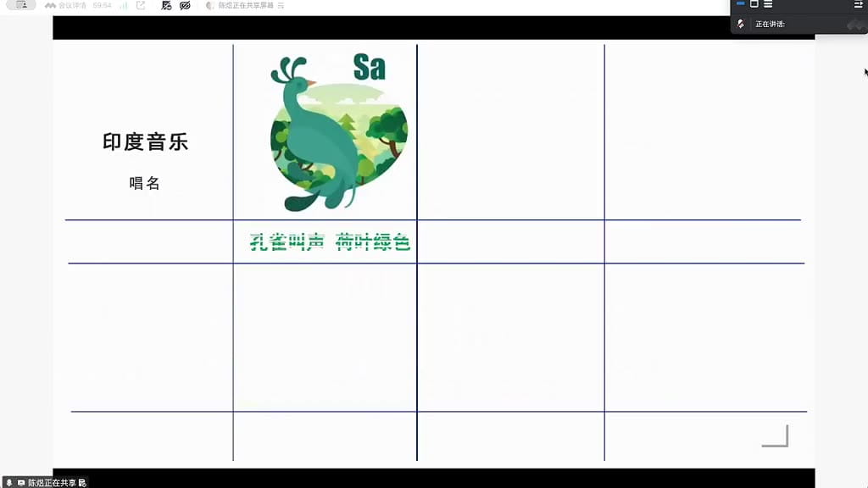
Task: Select the blue minimized bar view icon
Action: [741, 3]
